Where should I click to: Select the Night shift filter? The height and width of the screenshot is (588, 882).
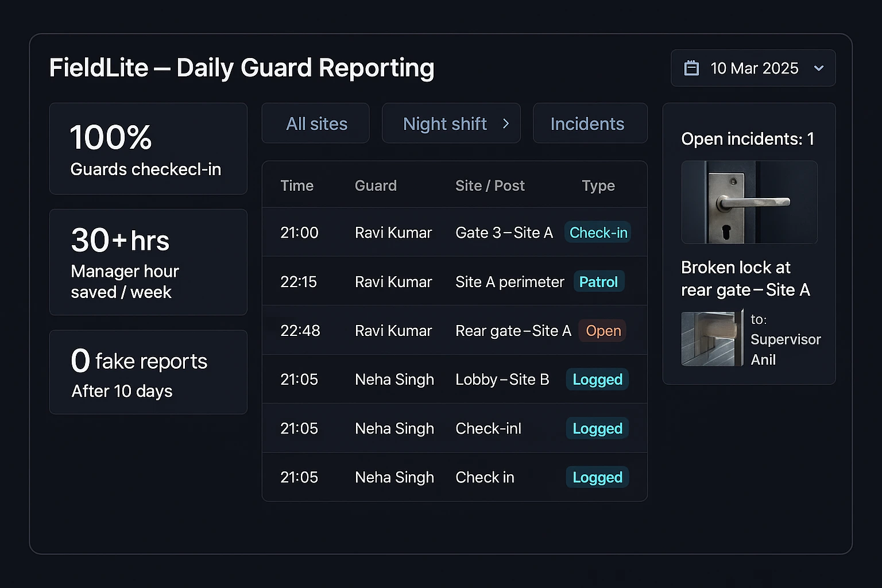pos(445,123)
